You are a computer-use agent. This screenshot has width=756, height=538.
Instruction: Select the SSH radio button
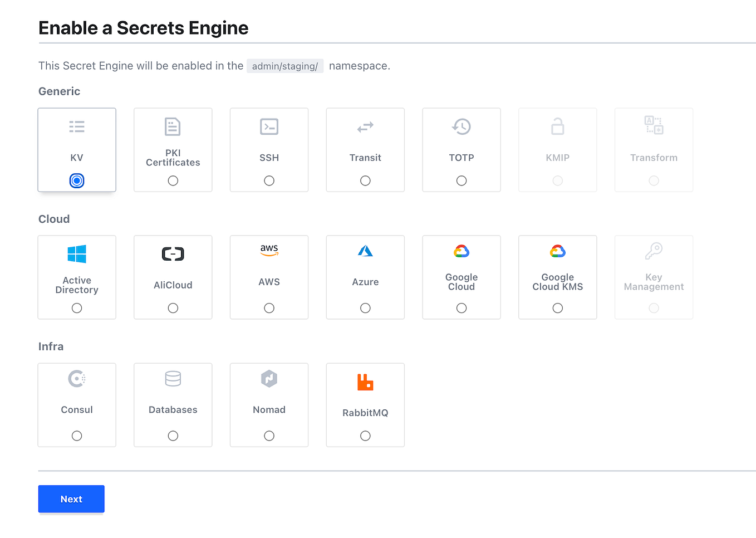[x=269, y=180]
